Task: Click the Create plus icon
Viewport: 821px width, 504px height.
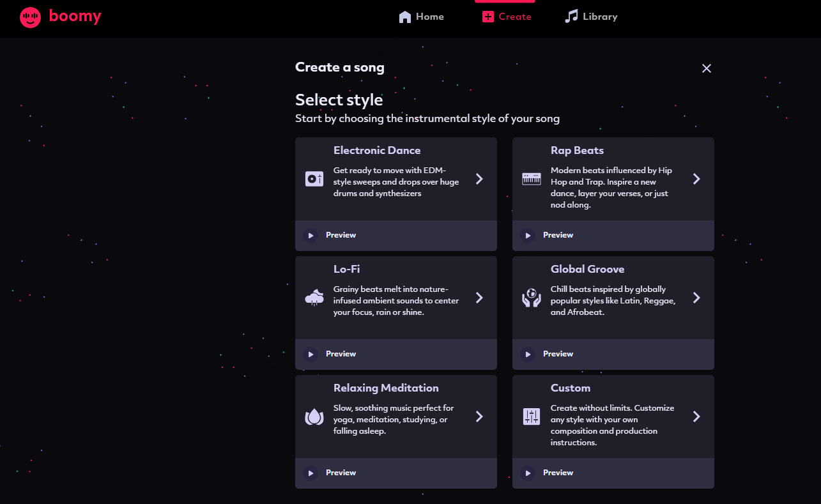Action: click(x=488, y=17)
